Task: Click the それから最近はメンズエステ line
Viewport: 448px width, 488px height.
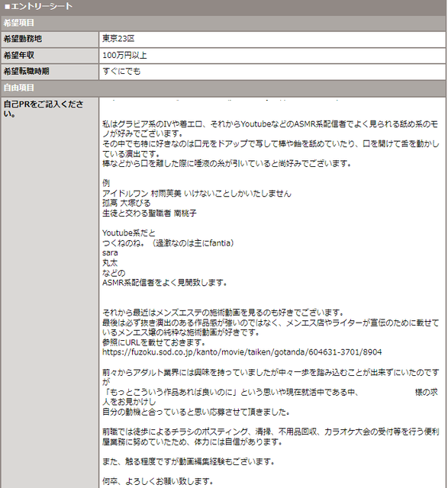Action: (224, 313)
